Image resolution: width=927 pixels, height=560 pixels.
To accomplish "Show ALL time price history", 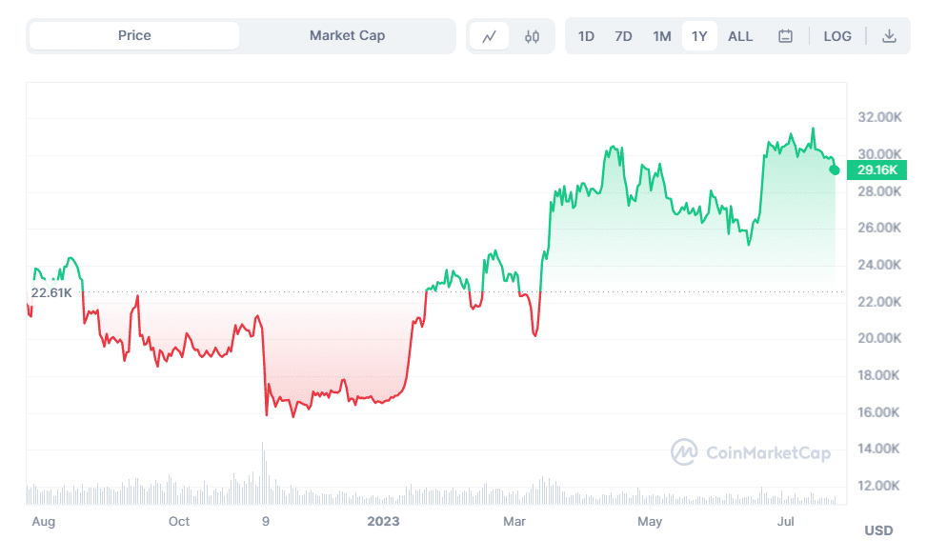I will pos(740,36).
